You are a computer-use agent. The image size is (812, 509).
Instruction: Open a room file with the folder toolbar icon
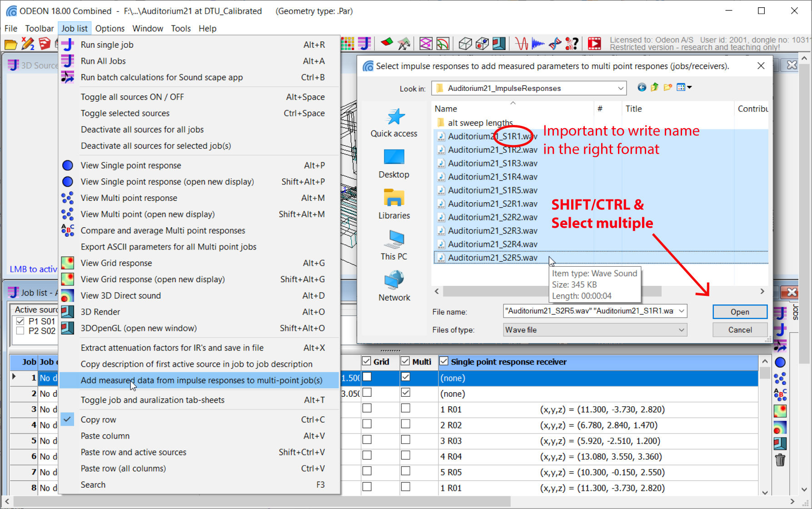pyautogui.click(x=10, y=44)
